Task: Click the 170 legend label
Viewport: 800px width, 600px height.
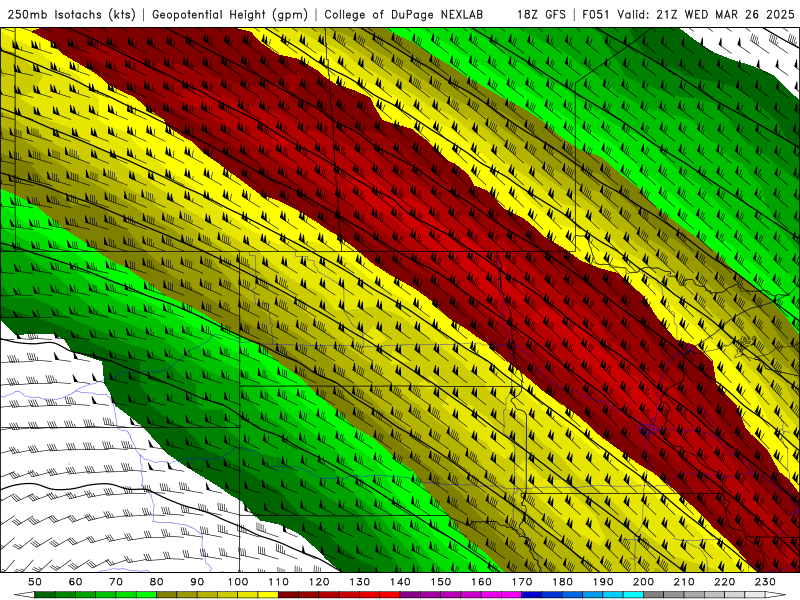Action: [x=522, y=582]
